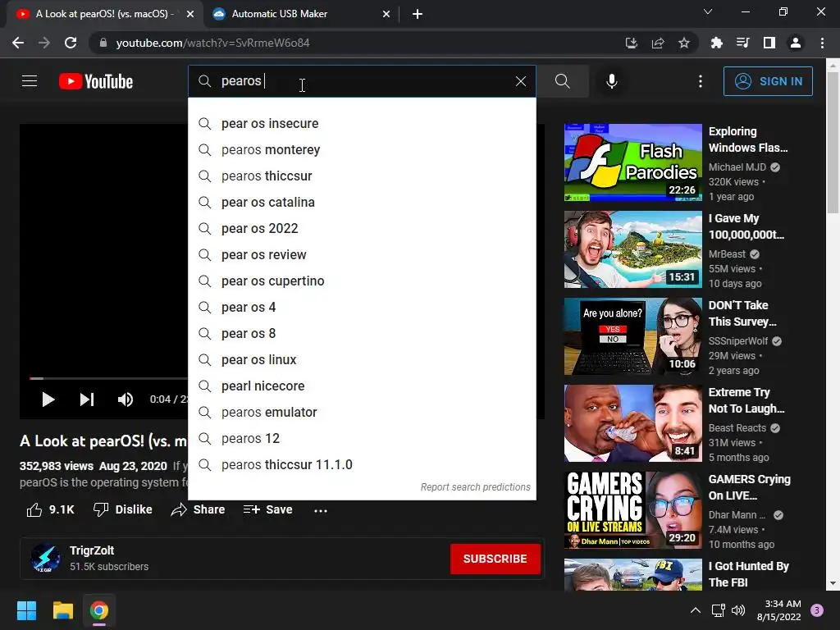Share the video

(x=198, y=509)
